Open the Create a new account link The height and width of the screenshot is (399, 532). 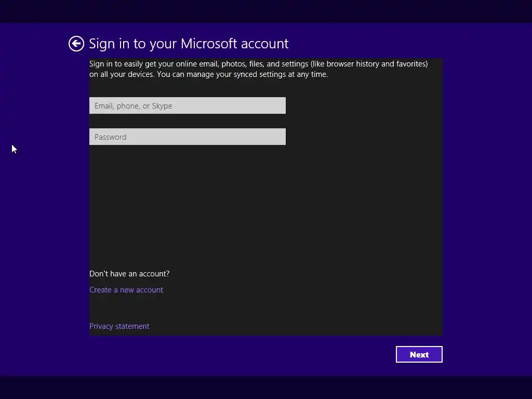tap(126, 290)
